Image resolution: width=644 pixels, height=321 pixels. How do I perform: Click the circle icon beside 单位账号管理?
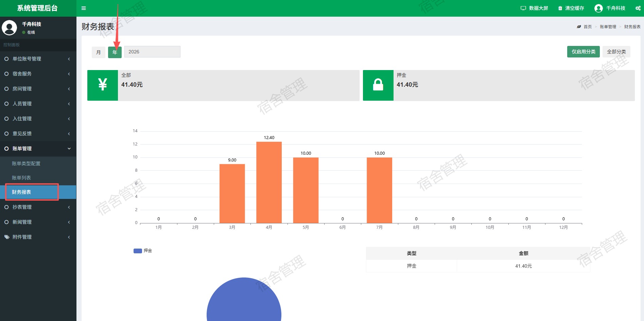pos(6,59)
